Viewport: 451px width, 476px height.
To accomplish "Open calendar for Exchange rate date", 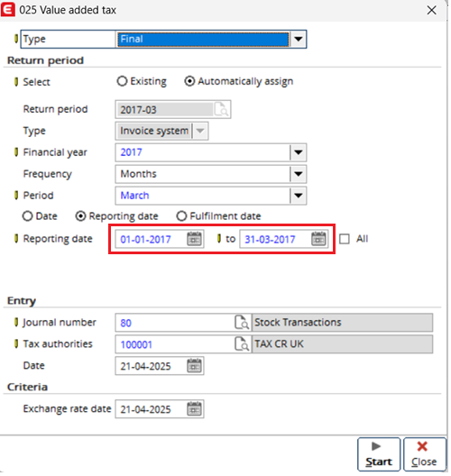I will tap(194, 408).
